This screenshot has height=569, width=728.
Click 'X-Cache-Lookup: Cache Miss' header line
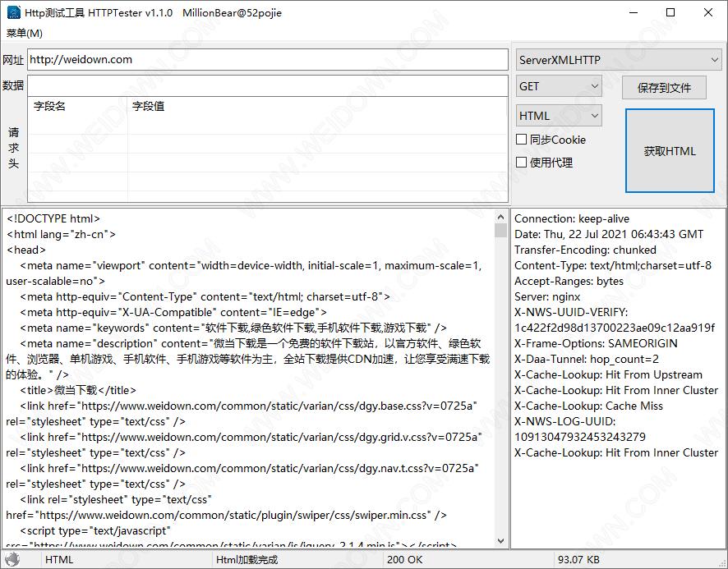click(x=588, y=406)
